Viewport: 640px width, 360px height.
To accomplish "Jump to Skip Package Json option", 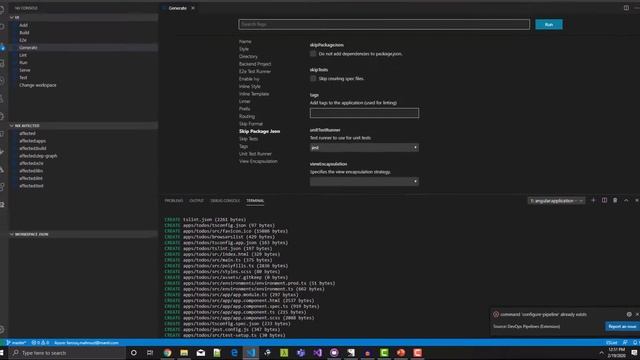I will click(260, 131).
